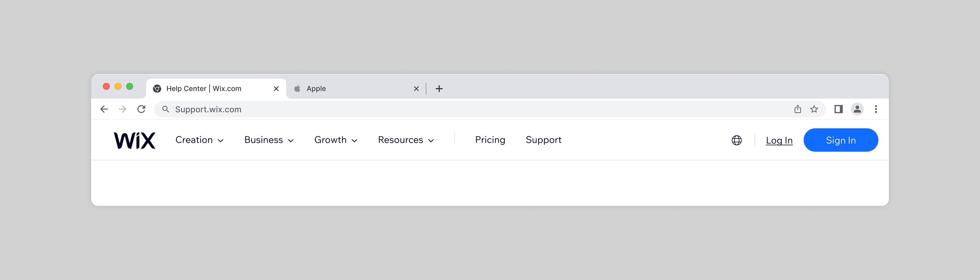Click the Log In link
This screenshot has width=980, height=280.
click(779, 141)
